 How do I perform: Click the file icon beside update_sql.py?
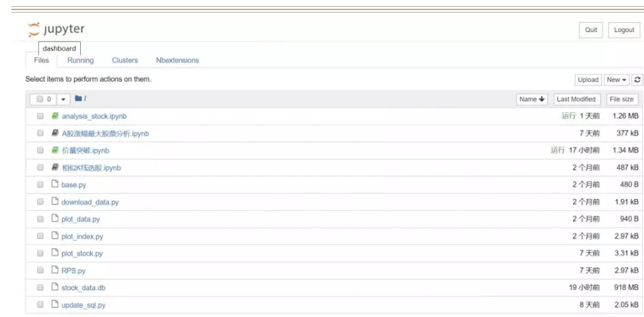(55, 304)
